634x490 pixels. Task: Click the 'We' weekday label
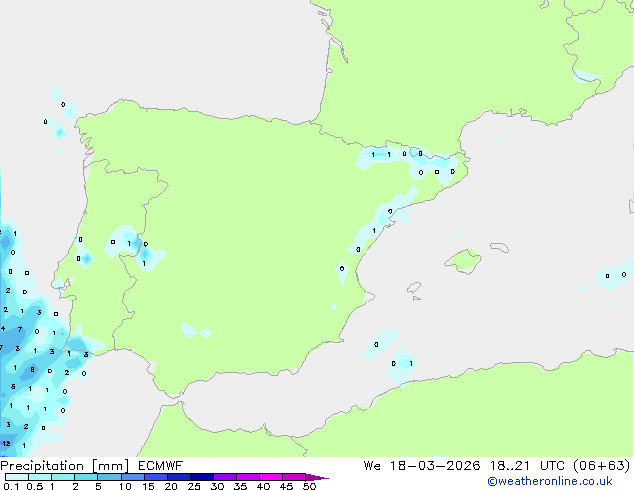point(372,466)
